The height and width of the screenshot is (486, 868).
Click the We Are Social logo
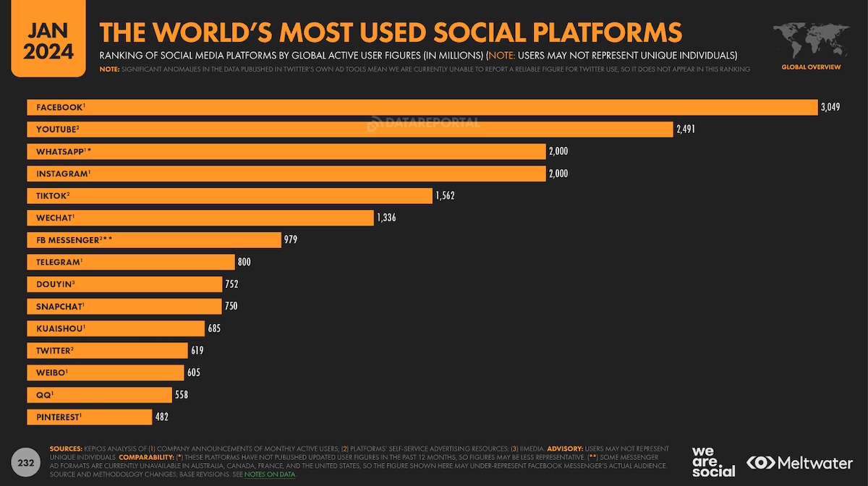point(713,462)
